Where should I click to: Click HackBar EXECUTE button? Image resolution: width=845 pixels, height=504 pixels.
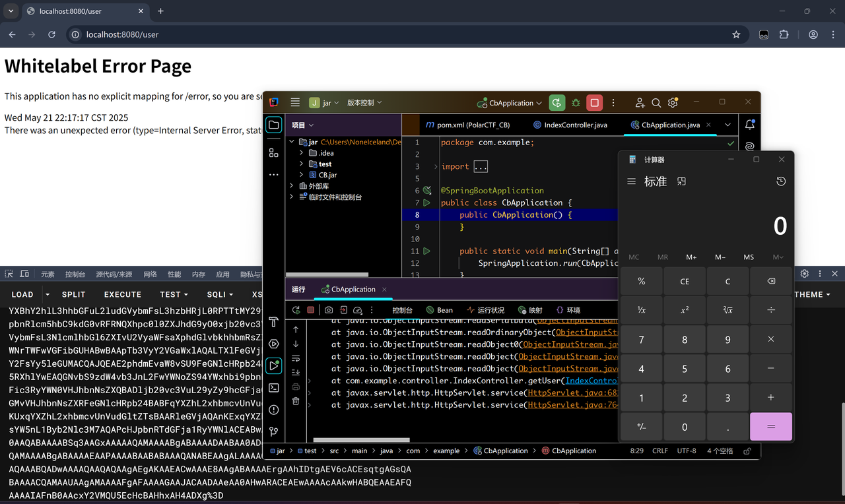[x=123, y=295]
